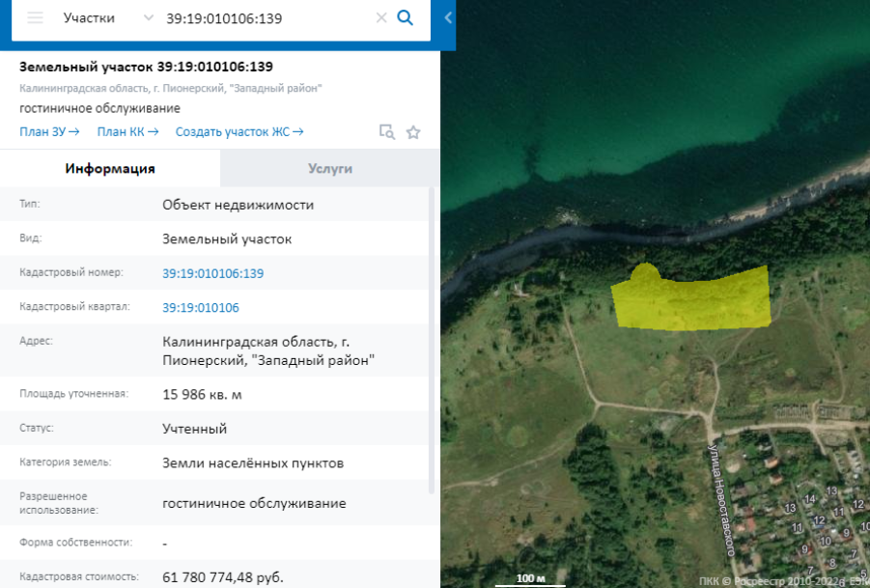870x588 pixels.
Task: Open the plan preview (document-magnifier) icon
Action: click(388, 132)
